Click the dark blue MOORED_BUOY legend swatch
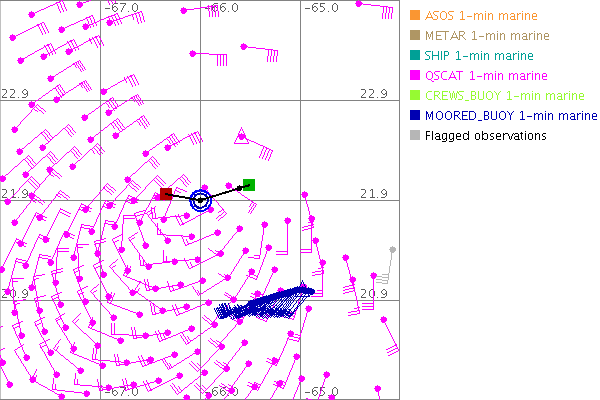This screenshot has width=600, height=400. point(415,116)
